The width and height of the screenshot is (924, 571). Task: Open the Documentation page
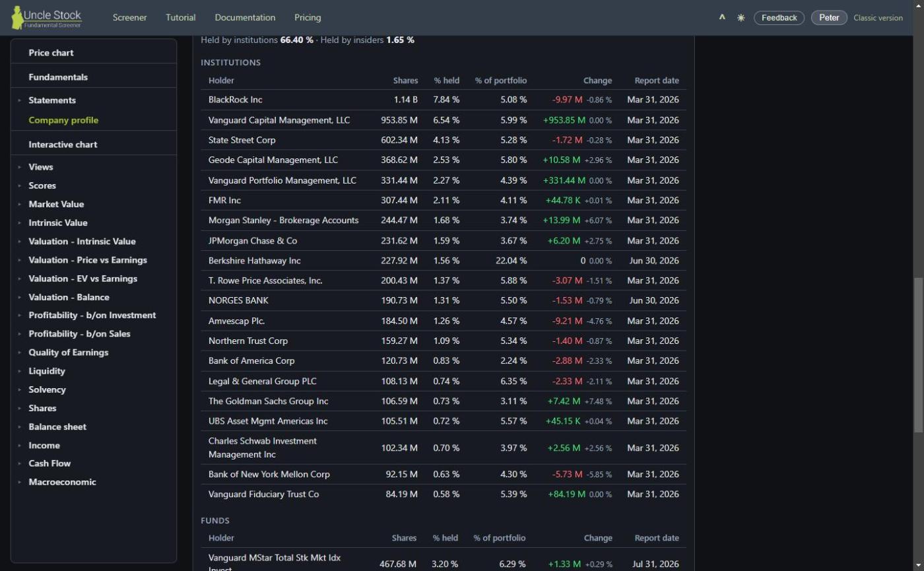[x=245, y=18]
